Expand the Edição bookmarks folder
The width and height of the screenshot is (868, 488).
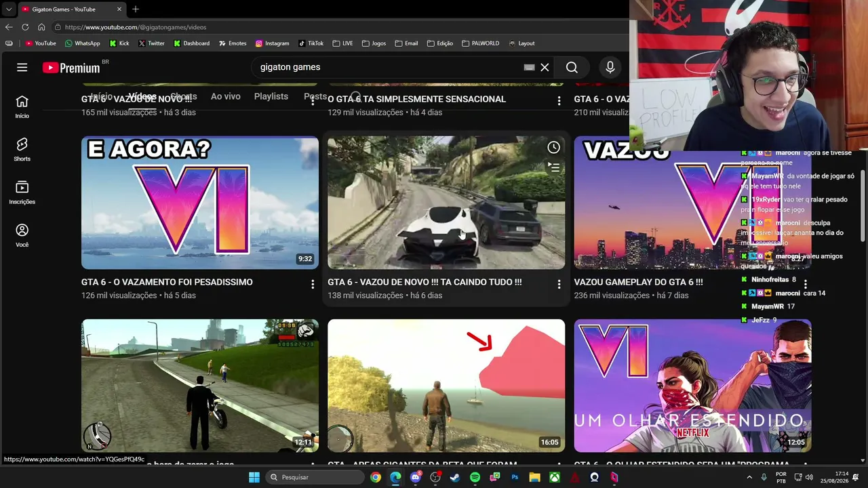pyautogui.click(x=440, y=43)
